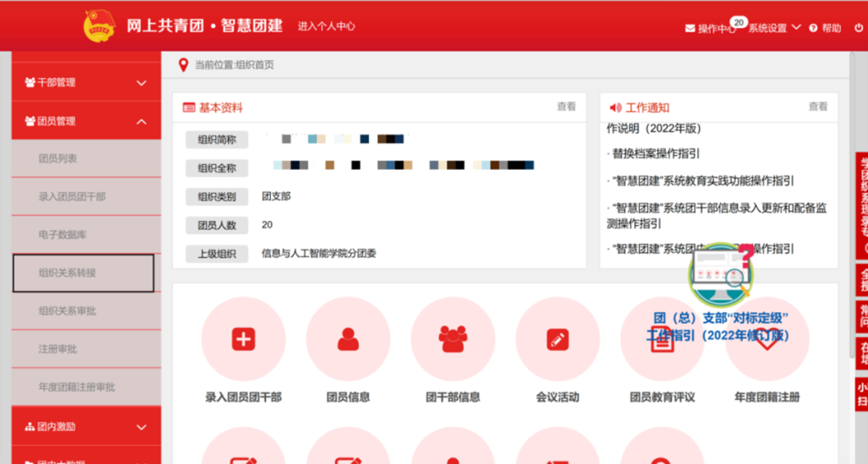Open the 替换档案操作指引 notice
This screenshot has width=868, height=464.
(656, 154)
